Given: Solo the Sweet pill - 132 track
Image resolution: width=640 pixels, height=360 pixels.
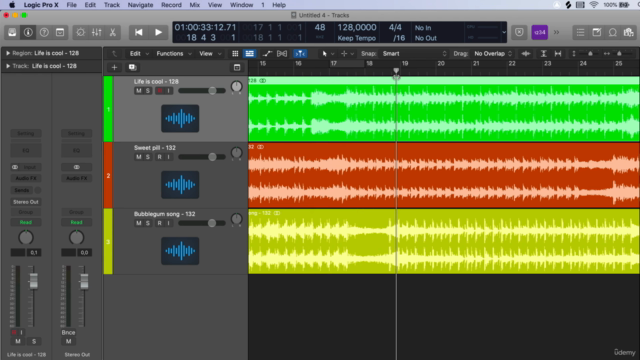Looking at the screenshot, I should coord(148,157).
